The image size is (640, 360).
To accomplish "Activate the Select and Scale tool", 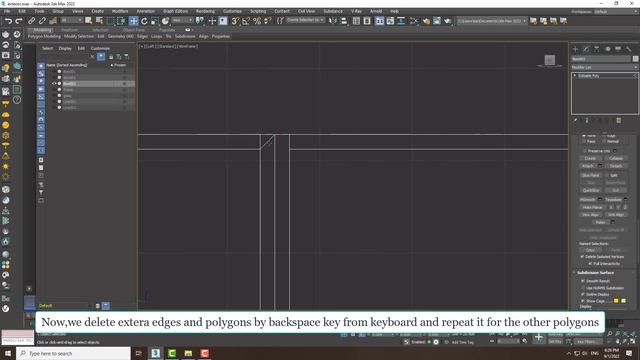I will [x=155, y=20].
